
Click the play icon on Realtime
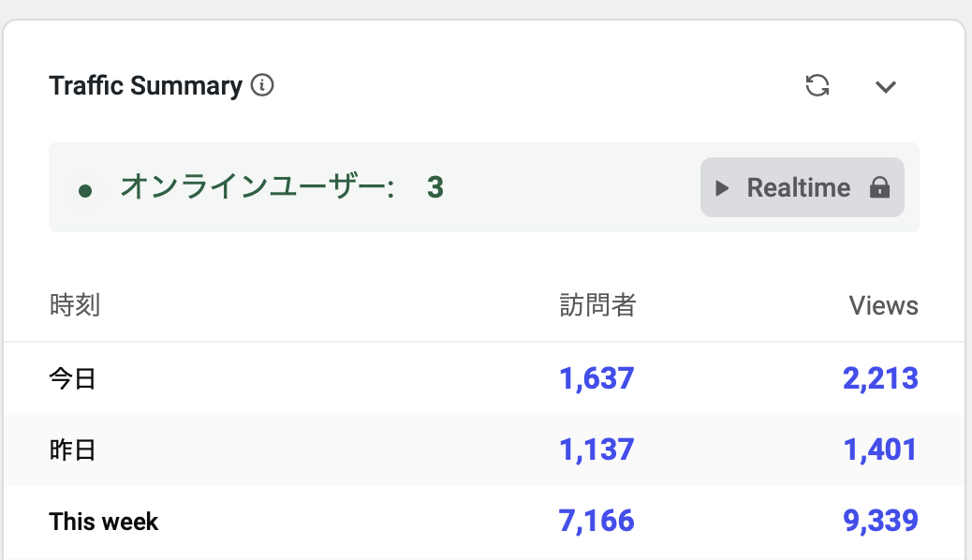(722, 188)
